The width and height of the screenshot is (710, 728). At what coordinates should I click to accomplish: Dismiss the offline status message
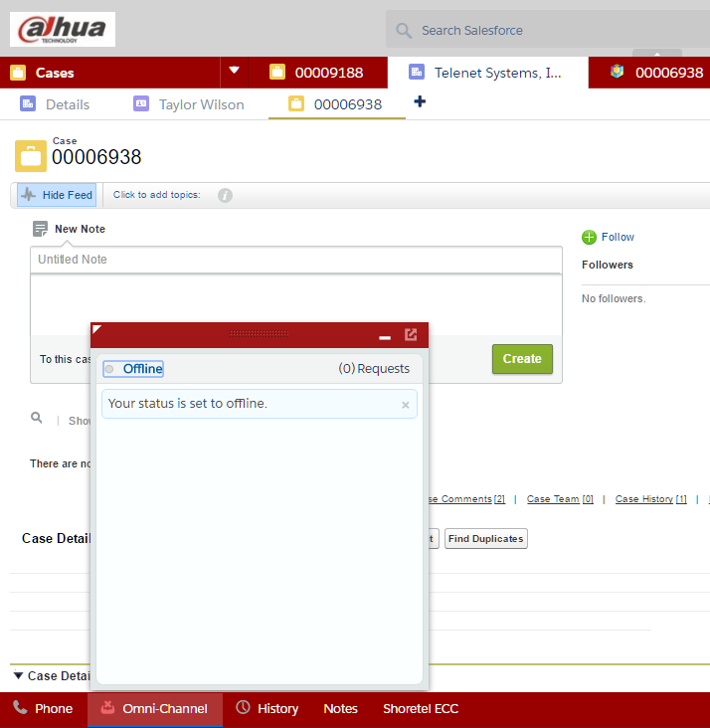tap(406, 405)
